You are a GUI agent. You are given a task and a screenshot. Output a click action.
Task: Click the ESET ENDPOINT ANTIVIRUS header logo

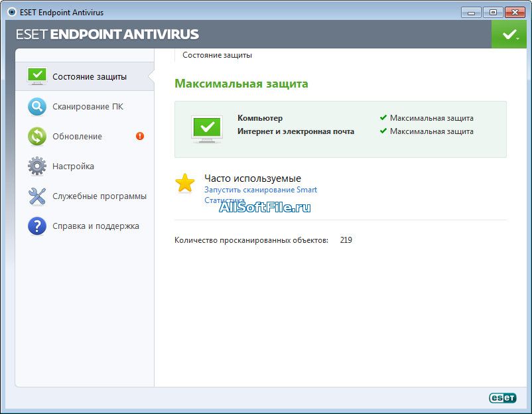tap(107, 34)
